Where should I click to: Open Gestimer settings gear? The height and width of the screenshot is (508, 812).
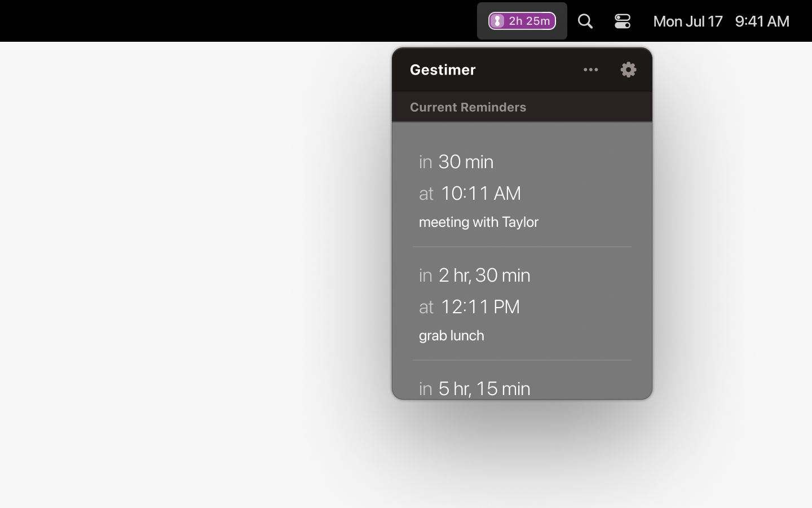[x=628, y=69]
